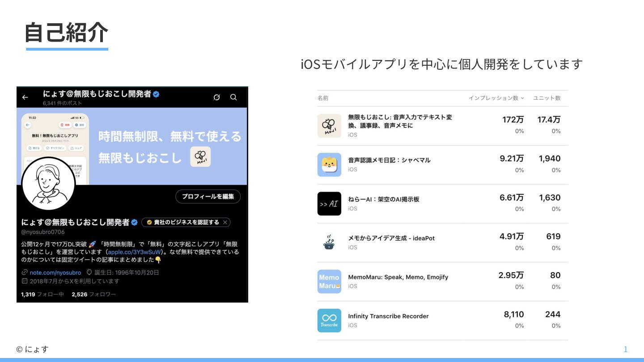Click the 4.91万 impressions value
644x362 pixels.
[x=512, y=236]
